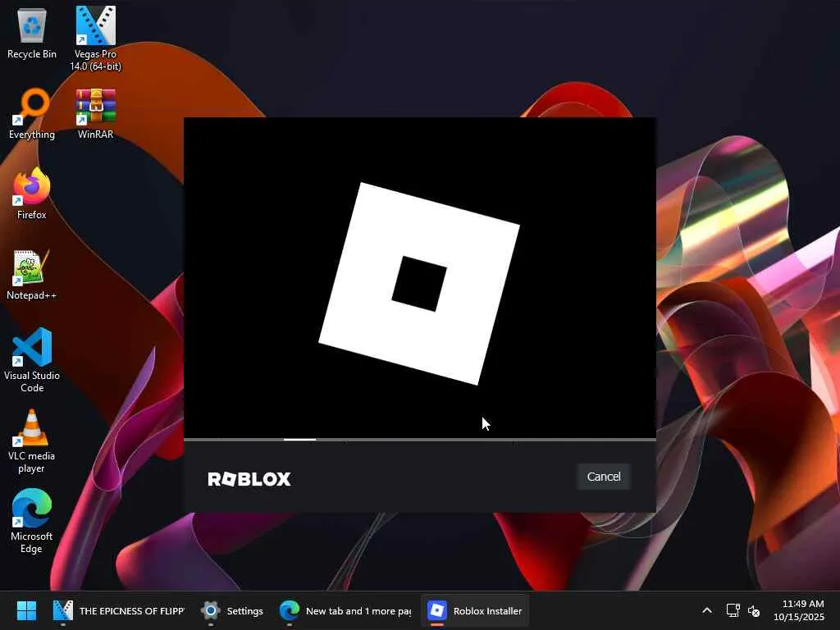This screenshot has width=840, height=630.
Task: Select the Visual Studio Code desktop shortcut
Action: click(32, 360)
